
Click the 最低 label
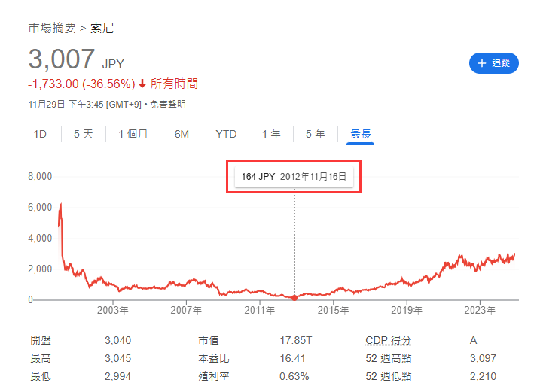(41, 376)
